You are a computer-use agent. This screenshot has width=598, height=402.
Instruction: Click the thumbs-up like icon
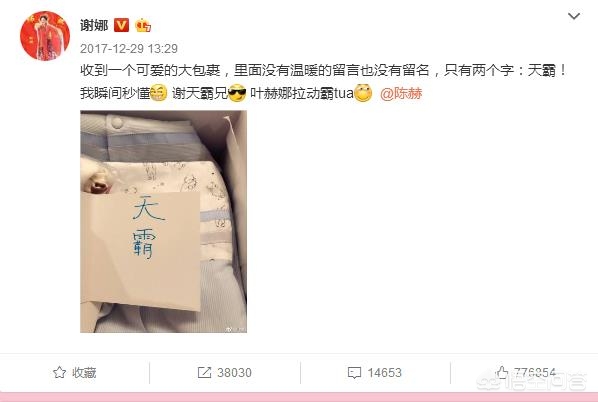(x=502, y=372)
